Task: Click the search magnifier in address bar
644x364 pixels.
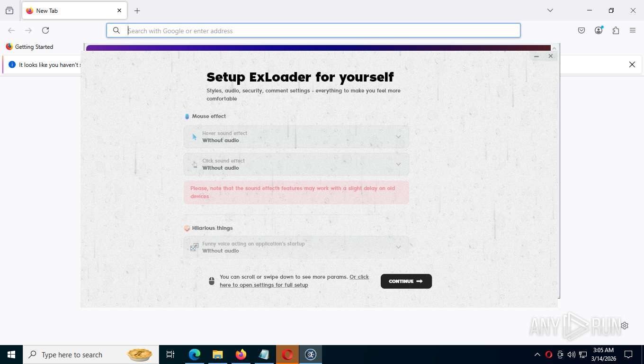Action: pos(116,31)
